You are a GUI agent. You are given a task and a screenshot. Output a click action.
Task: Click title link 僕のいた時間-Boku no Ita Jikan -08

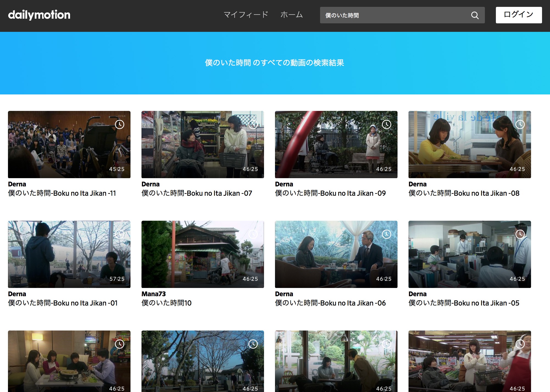464,193
